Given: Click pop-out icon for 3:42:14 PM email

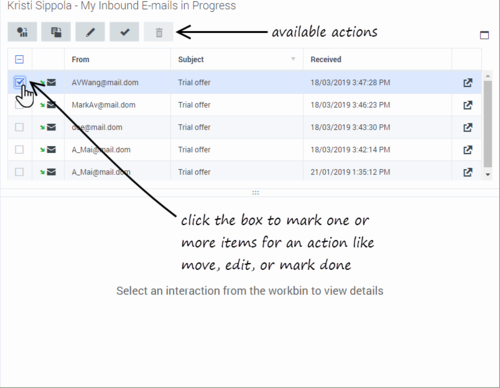Looking at the screenshot, I should [x=468, y=150].
